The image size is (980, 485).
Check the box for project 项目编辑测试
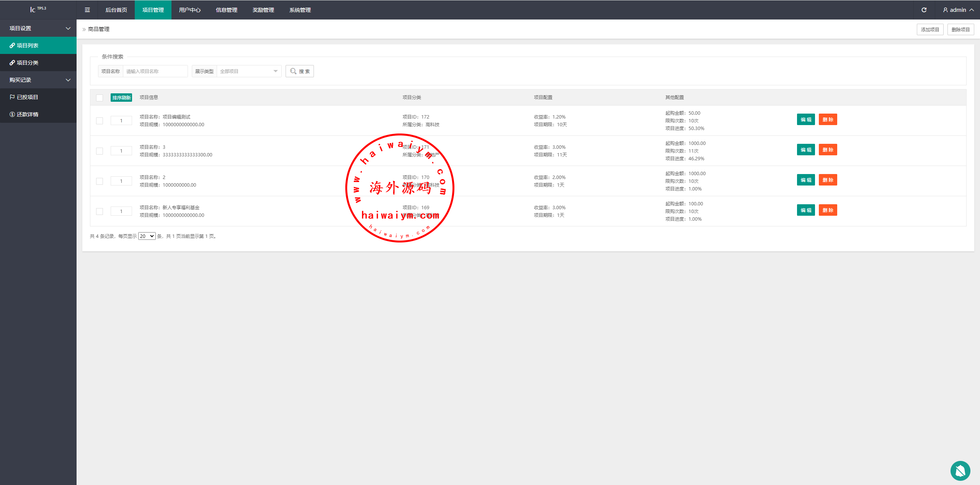[100, 121]
